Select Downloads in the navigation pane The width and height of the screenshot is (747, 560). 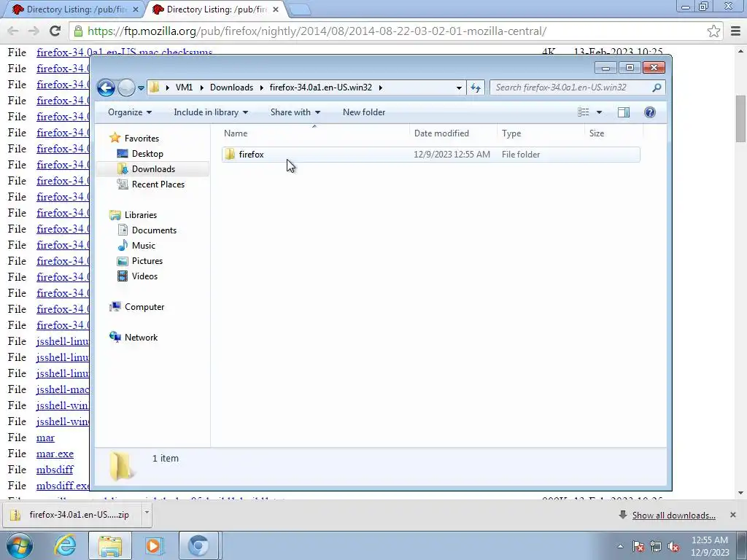153,169
